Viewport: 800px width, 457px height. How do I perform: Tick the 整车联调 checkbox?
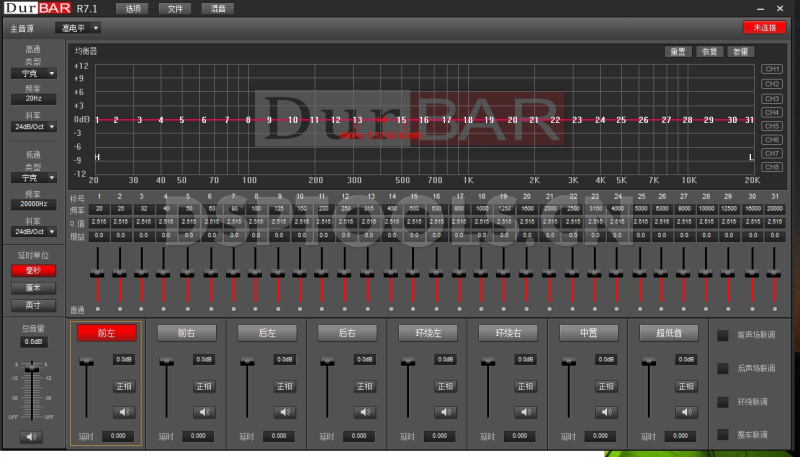pos(723,434)
